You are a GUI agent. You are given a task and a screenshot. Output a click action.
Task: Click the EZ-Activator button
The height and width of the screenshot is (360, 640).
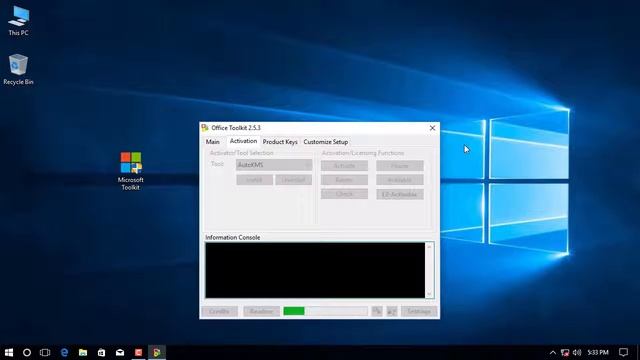pos(400,194)
